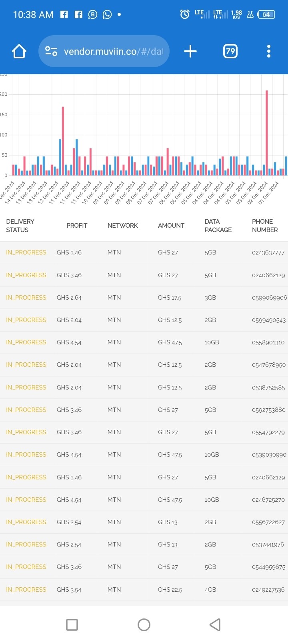The image size is (288, 644).
Task: Sort by the PROFIT column header
Action: click(x=77, y=225)
